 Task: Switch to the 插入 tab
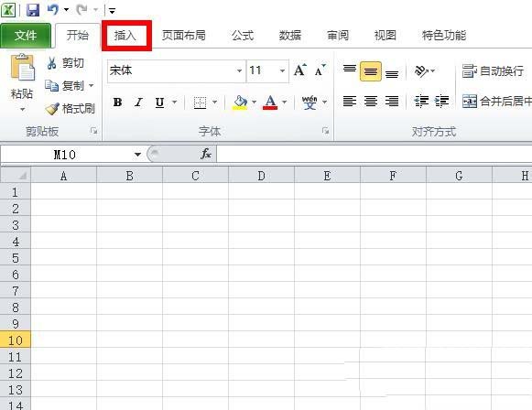click(x=125, y=36)
